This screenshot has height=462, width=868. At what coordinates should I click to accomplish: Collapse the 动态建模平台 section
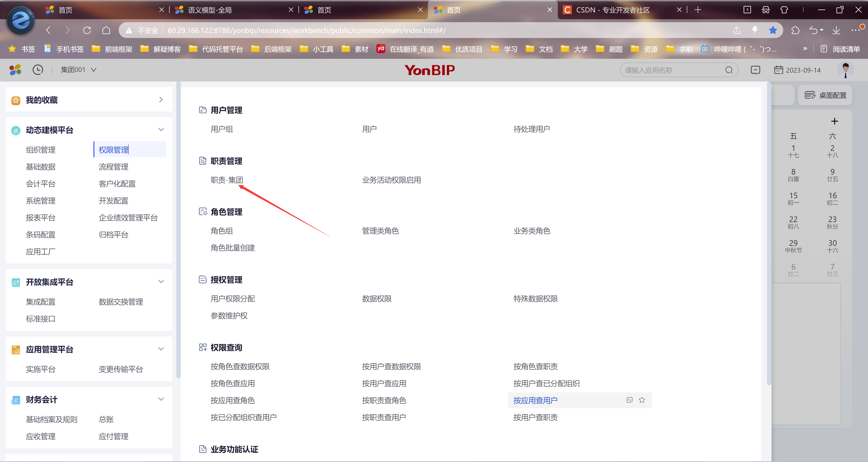[161, 130]
